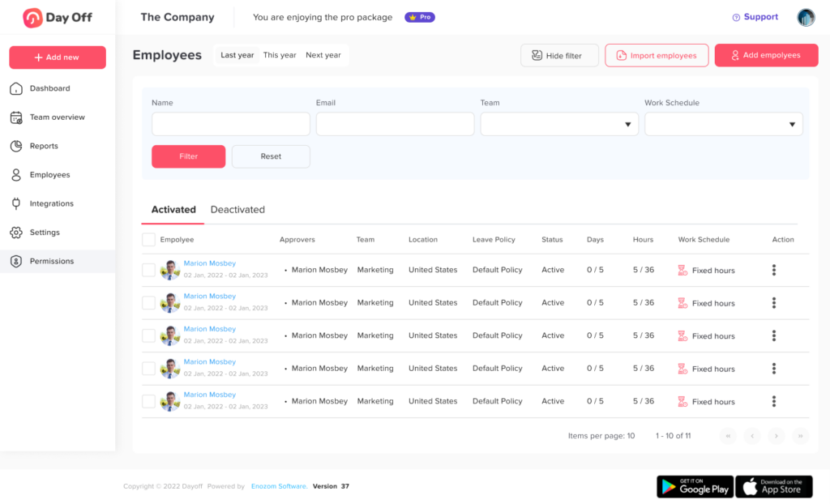Click the Permissions shield icon
Viewport: 830px width, 504px height.
point(15,261)
